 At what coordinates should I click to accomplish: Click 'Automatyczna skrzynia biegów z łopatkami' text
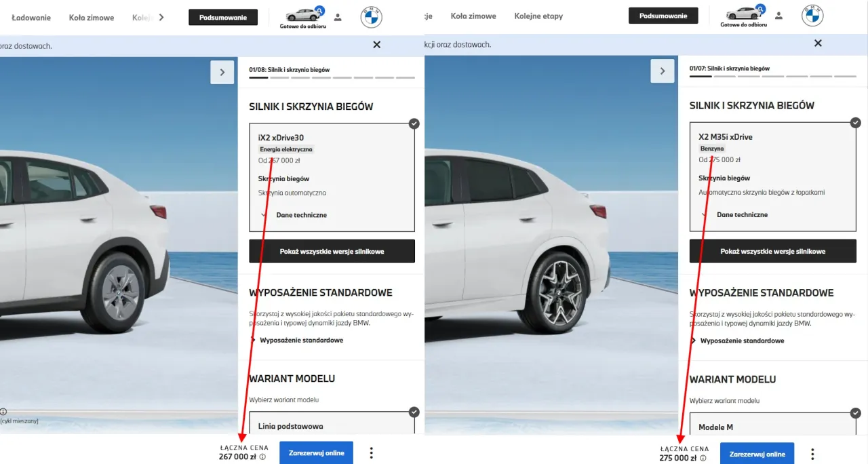(762, 193)
